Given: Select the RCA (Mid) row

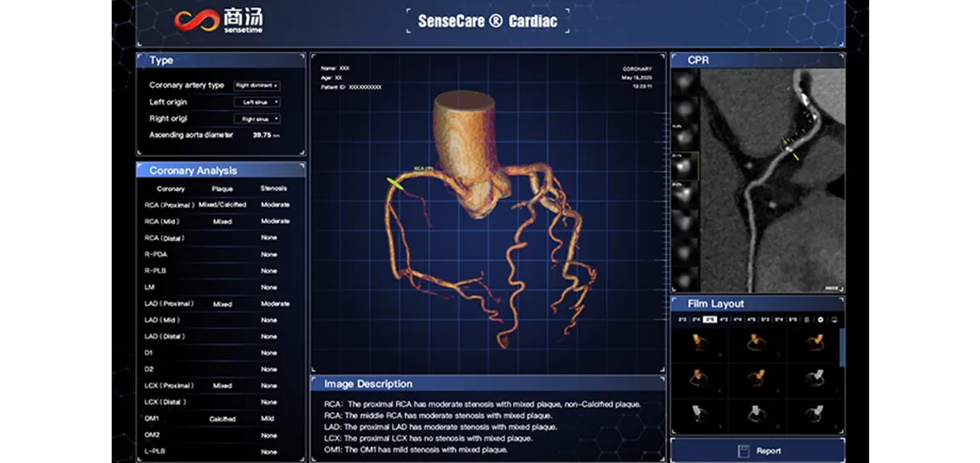Looking at the screenshot, I should coord(221,222).
